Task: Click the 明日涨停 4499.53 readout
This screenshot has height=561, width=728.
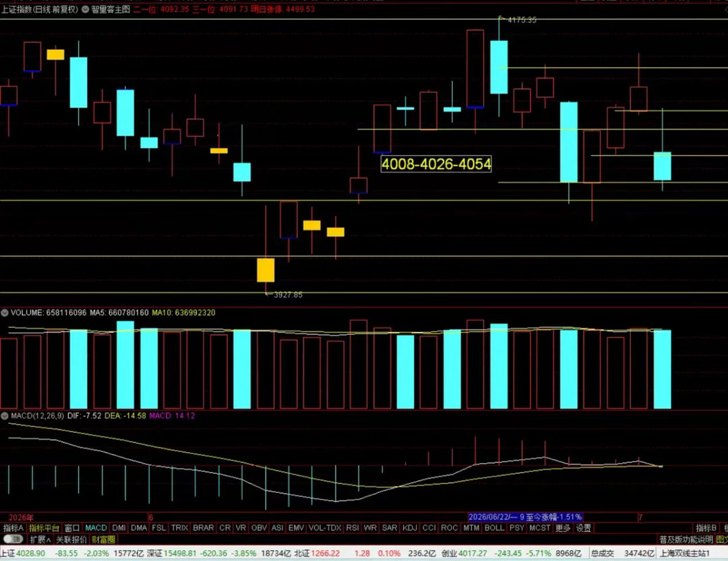Action: [x=282, y=9]
